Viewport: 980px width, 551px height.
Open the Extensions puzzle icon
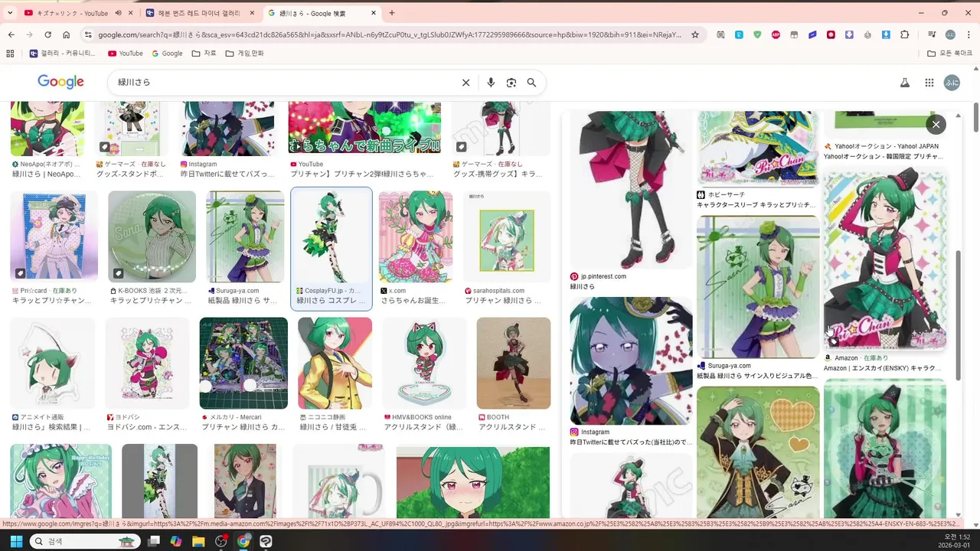(904, 34)
